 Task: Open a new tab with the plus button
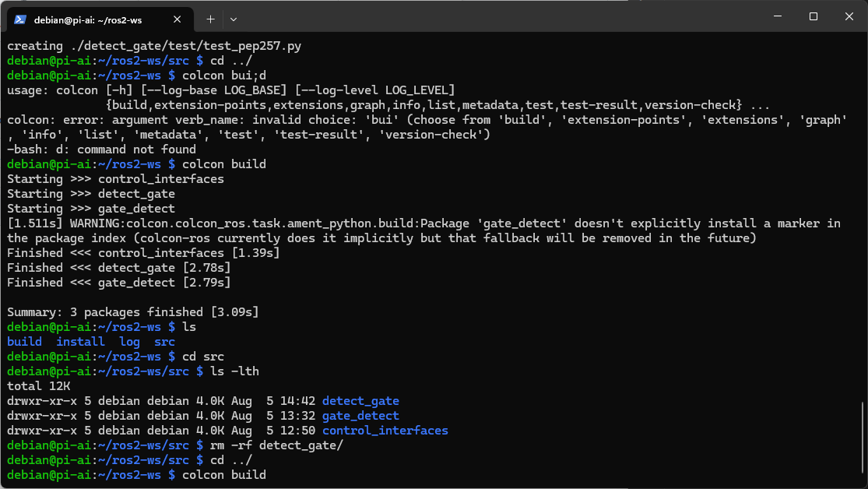pyautogui.click(x=210, y=19)
